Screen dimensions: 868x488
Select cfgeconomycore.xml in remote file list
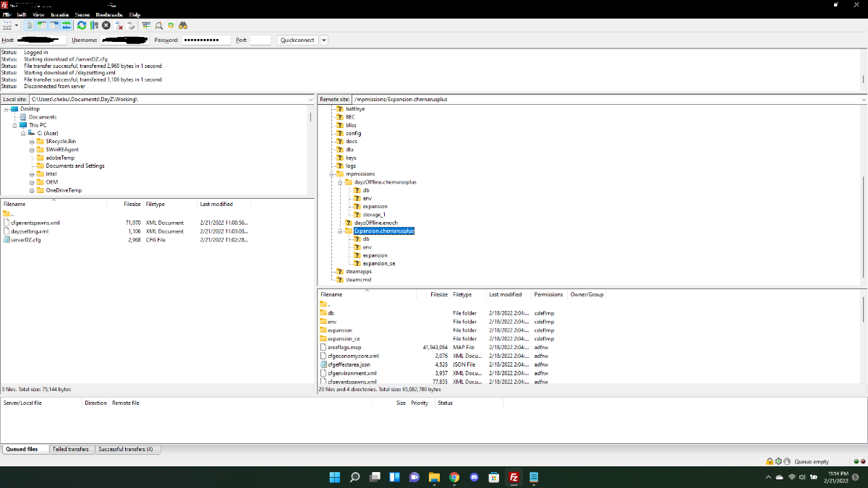point(353,356)
